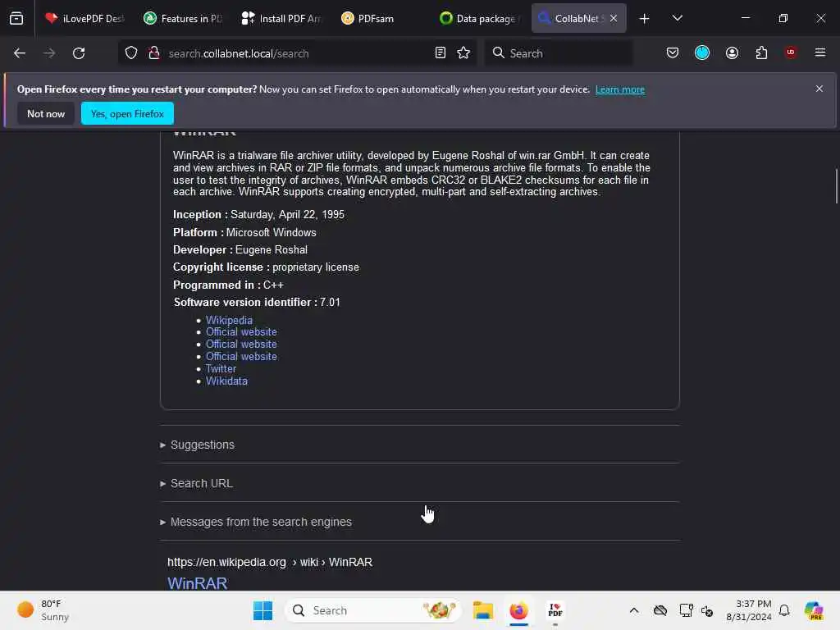
Task: Open Copilot preview icon in taskbar
Action: (813, 610)
